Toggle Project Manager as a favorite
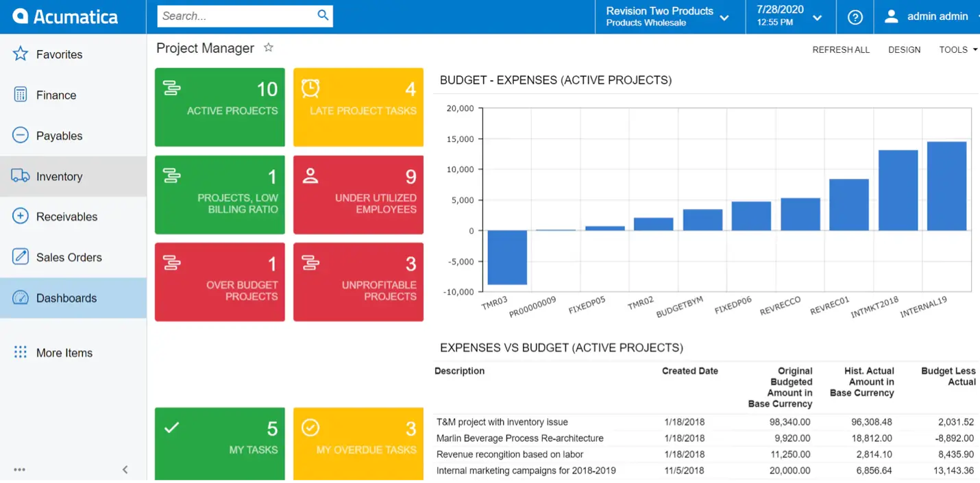 pyautogui.click(x=268, y=47)
